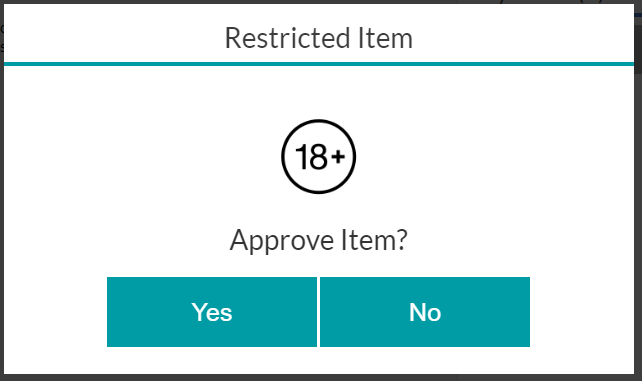Confirm age approval via Yes button
Viewport: 642px width, 381px height.
212,312
